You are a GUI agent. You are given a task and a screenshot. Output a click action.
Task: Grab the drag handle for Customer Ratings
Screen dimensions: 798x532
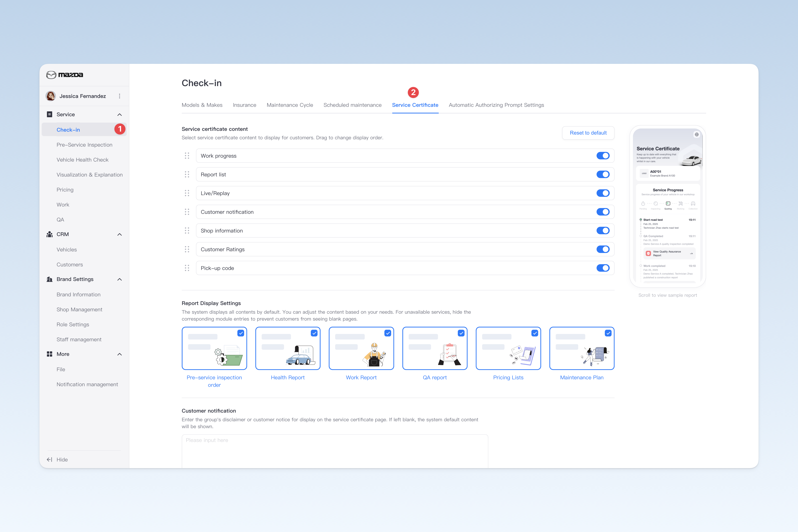pos(187,249)
